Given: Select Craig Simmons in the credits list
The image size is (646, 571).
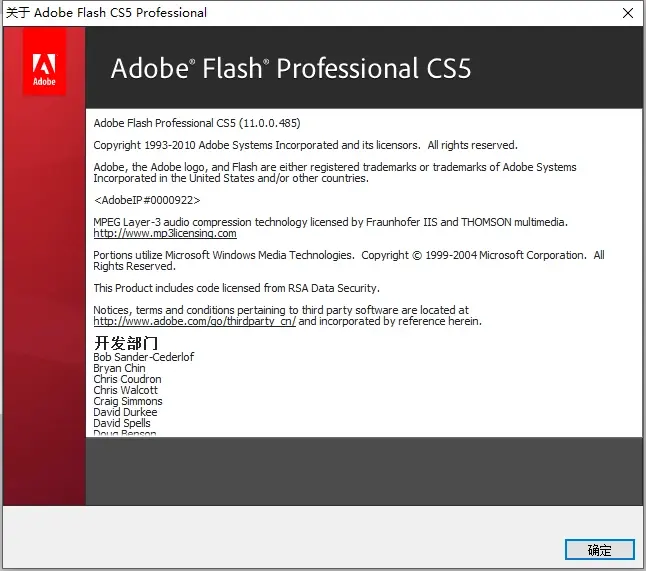Looking at the screenshot, I should pyautogui.click(x=128, y=401).
